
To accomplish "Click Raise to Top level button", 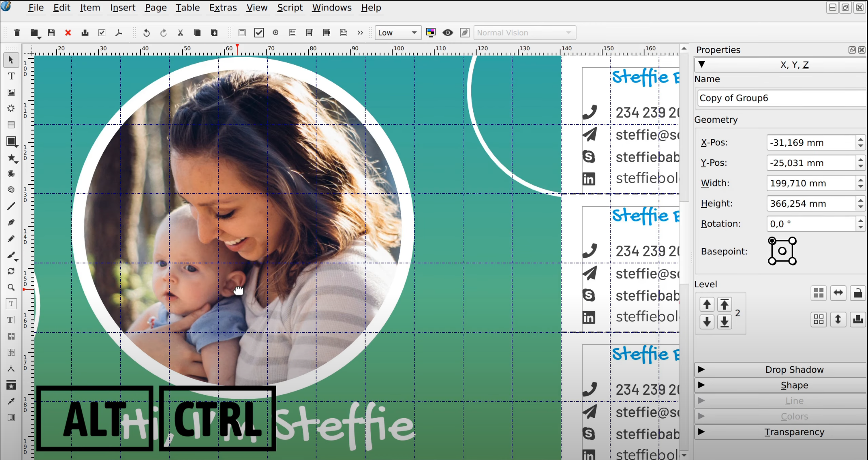I will pyautogui.click(x=725, y=304).
